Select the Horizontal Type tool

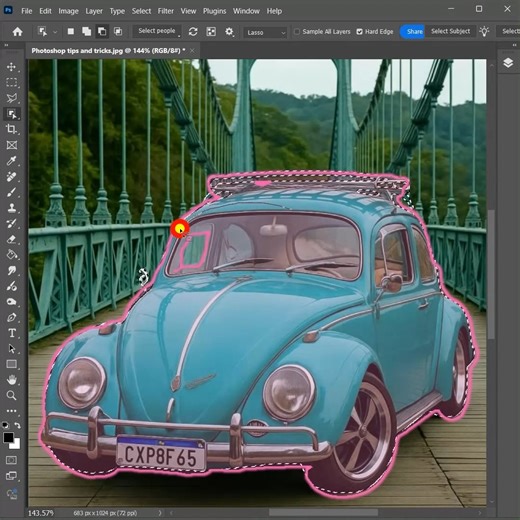[11, 333]
